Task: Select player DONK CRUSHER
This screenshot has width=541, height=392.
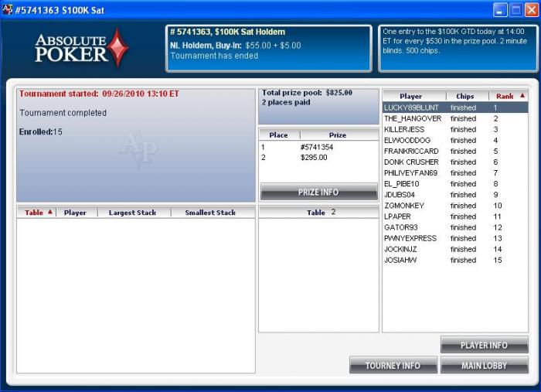Action: [455, 162]
